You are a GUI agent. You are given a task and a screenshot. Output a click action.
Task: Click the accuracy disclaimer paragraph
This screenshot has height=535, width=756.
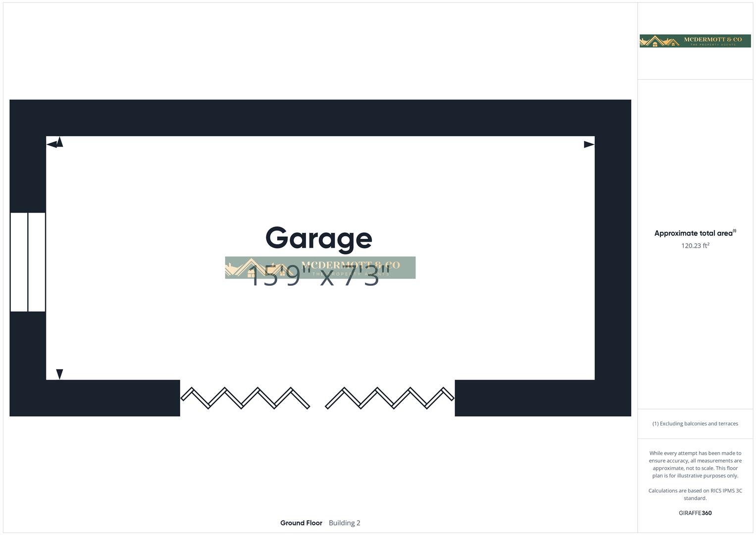695,464
